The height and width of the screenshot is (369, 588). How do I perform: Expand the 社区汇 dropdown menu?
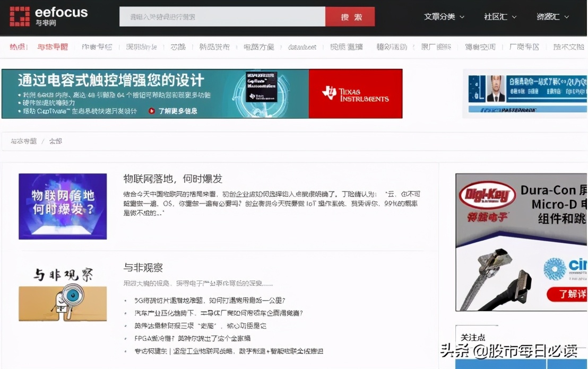click(498, 16)
